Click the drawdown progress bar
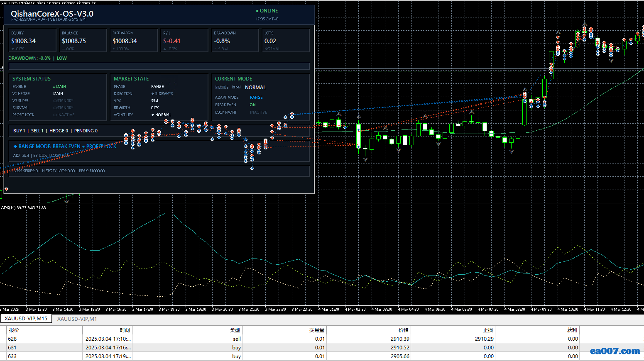Image resolution: width=644 pixels, height=361 pixels. pos(159,66)
